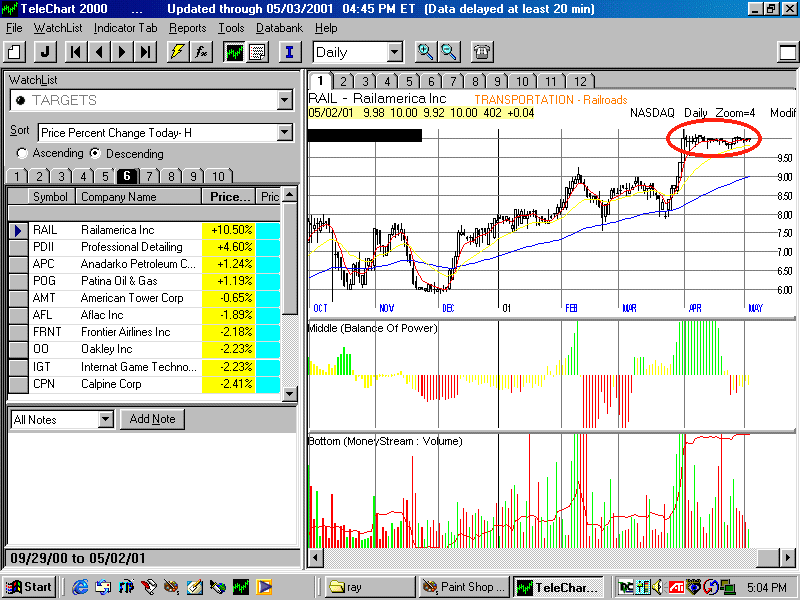Click the row selector beside AFL
This screenshot has height=600, width=800.
(x=19, y=315)
